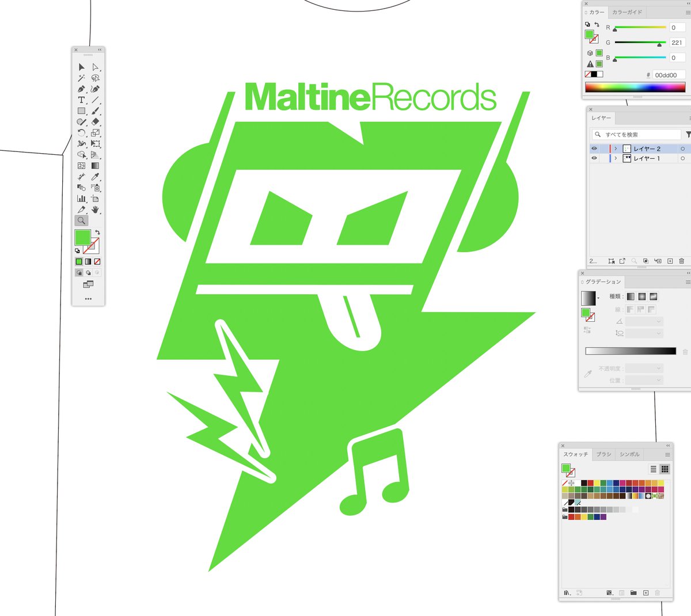Image resolution: width=691 pixels, height=616 pixels.
Task: Select the Line Segment tool
Action: click(96, 100)
